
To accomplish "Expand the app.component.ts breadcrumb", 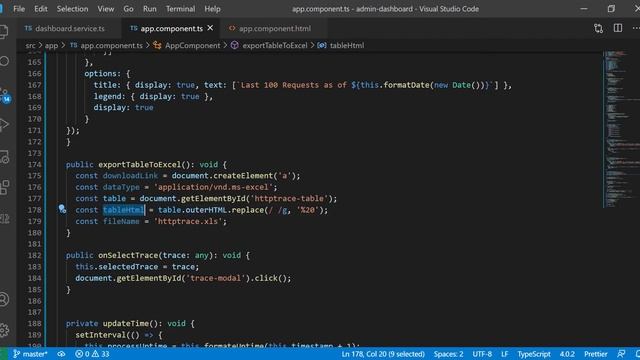I will [x=106, y=45].
